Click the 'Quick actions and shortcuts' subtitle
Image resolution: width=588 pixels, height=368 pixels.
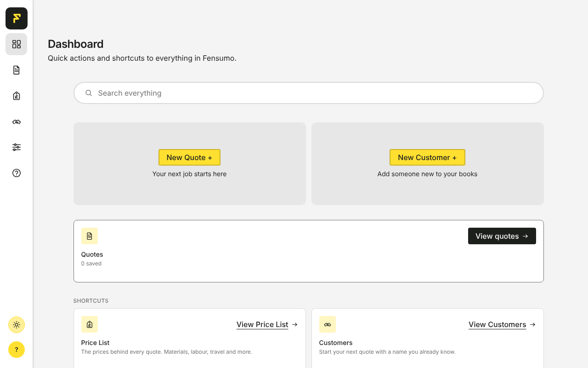[x=142, y=58]
